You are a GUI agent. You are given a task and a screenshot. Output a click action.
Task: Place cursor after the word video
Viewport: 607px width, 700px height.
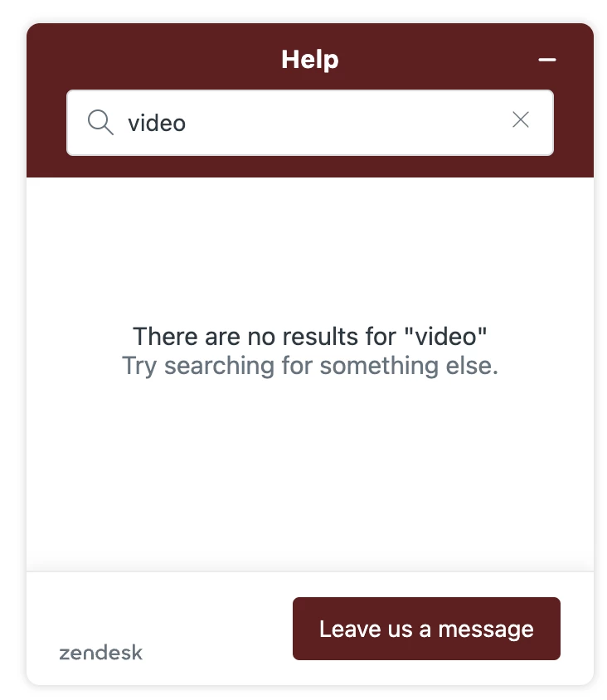pos(187,123)
